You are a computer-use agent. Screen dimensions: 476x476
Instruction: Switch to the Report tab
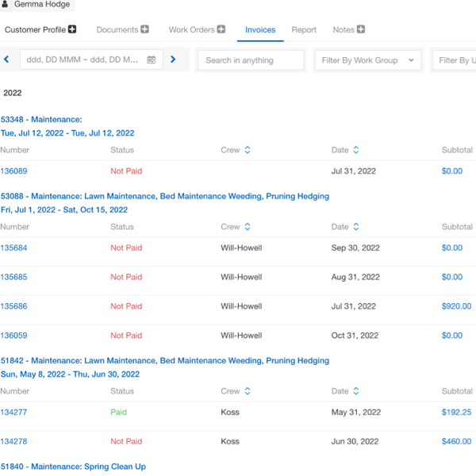304,30
